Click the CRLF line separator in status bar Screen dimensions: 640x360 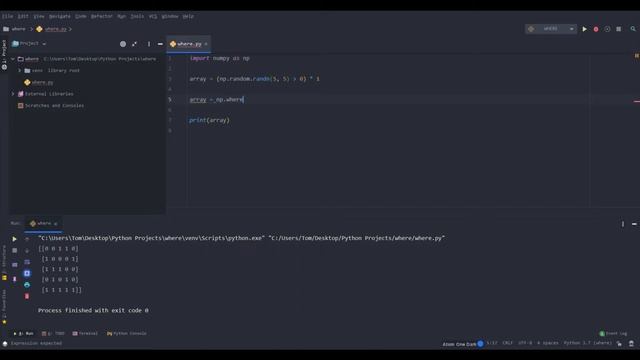507,343
